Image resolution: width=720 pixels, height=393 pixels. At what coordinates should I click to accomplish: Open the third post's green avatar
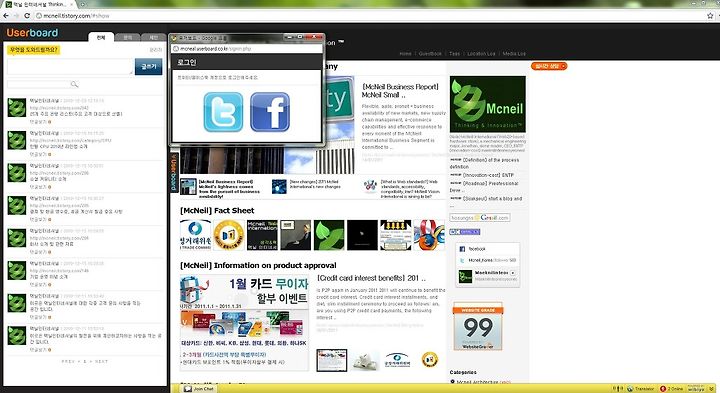(x=17, y=173)
